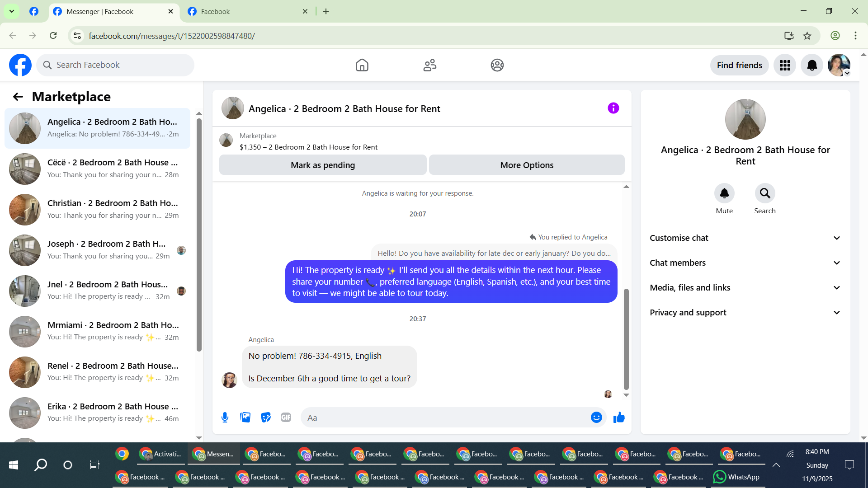The width and height of the screenshot is (868, 488).
Task: Open the menu grid icon
Action: [x=785, y=66]
